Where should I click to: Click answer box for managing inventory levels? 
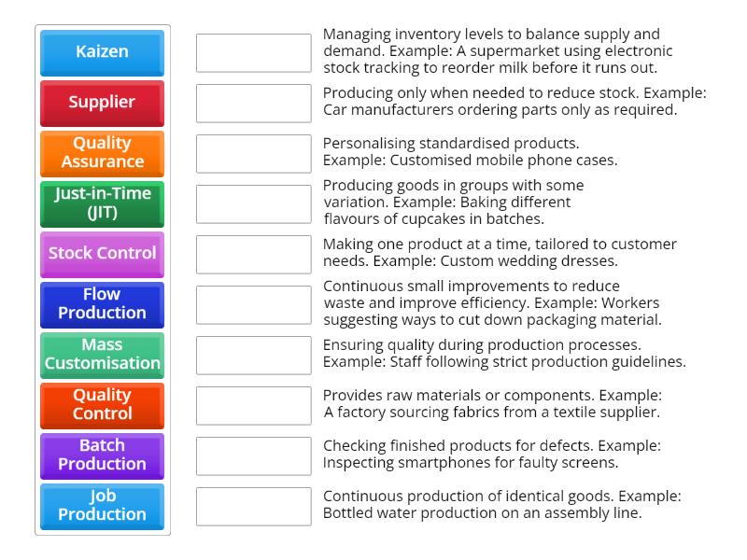pyautogui.click(x=253, y=53)
